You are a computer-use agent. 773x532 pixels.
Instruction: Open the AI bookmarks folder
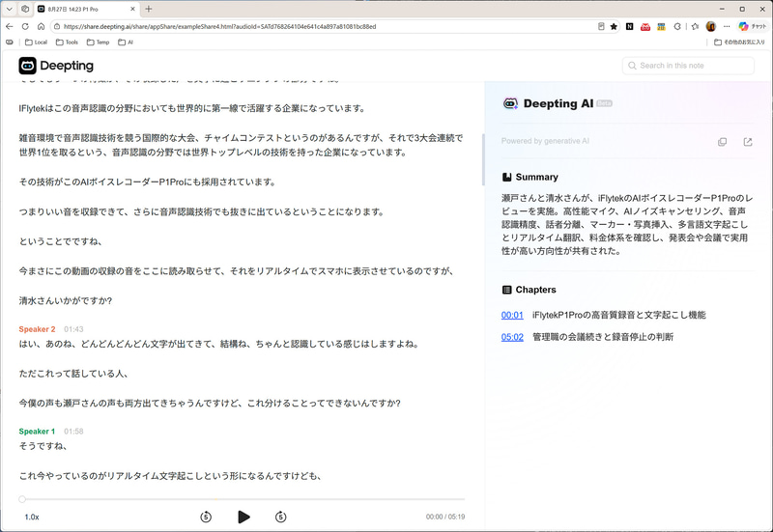pos(126,42)
